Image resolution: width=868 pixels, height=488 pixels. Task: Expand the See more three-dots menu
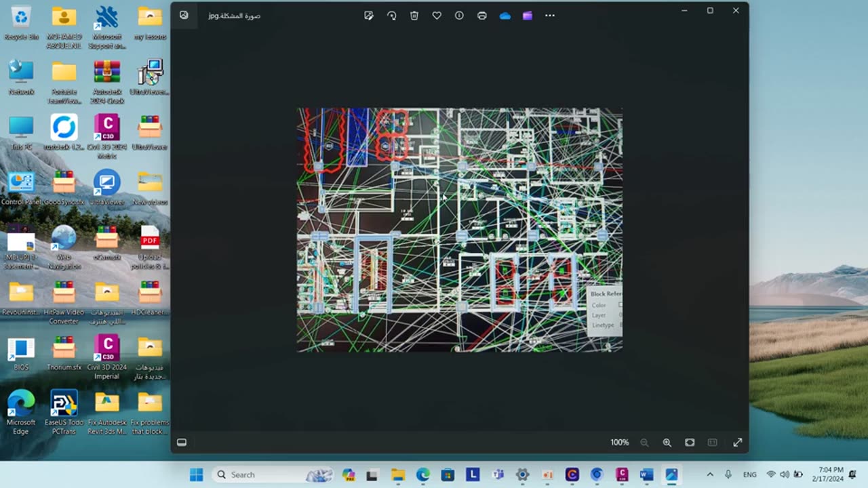click(x=550, y=16)
